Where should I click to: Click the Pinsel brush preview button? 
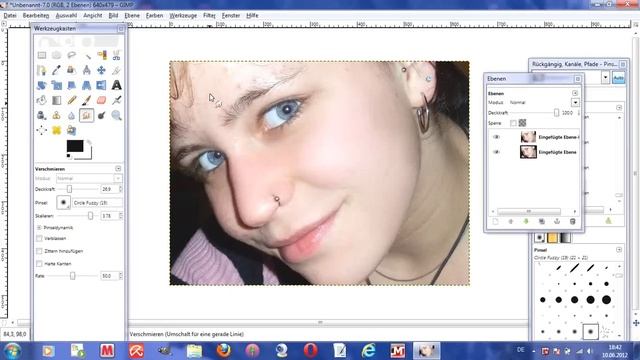63,202
